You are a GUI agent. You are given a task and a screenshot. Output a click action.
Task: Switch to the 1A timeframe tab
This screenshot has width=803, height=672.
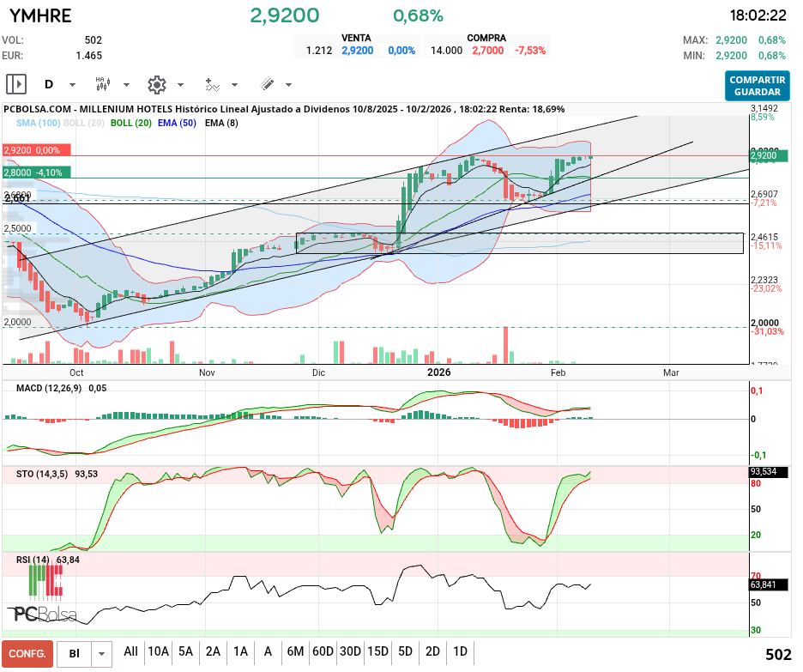click(x=240, y=652)
